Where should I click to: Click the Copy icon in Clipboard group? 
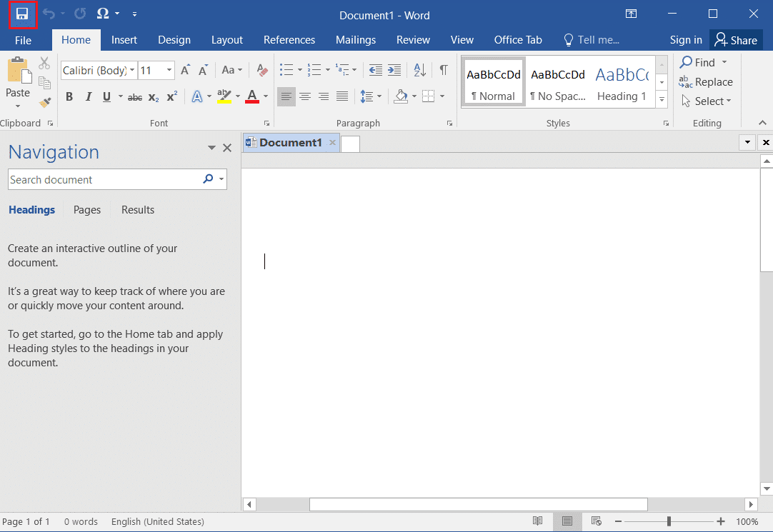point(44,83)
